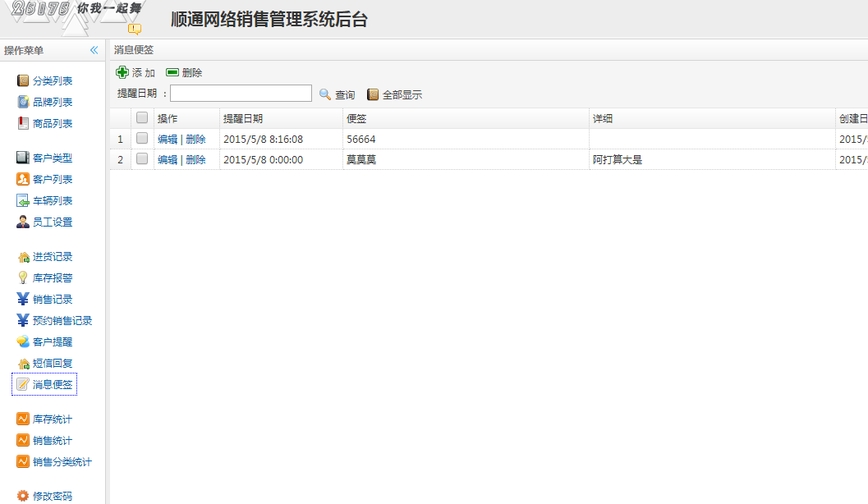Check the checkbox for row 1
Screen dimensions: 868x504
point(142,139)
